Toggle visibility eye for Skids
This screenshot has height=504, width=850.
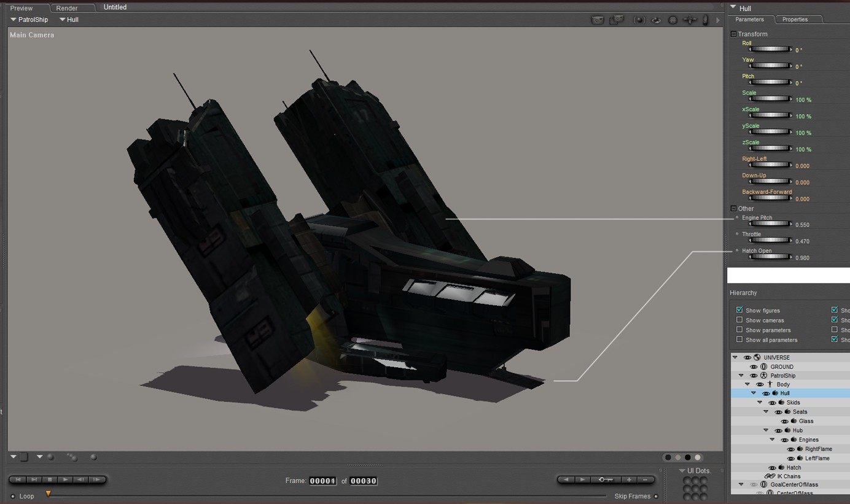coord(772,403)
